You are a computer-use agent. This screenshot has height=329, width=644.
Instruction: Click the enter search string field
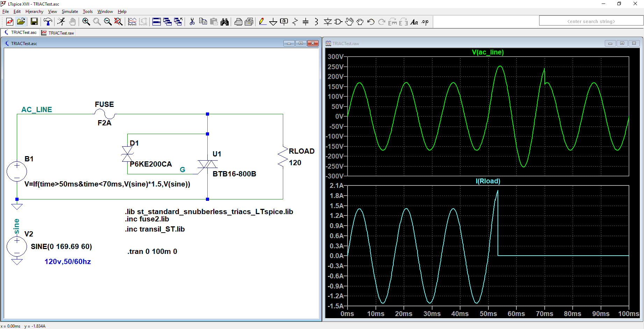591,21
